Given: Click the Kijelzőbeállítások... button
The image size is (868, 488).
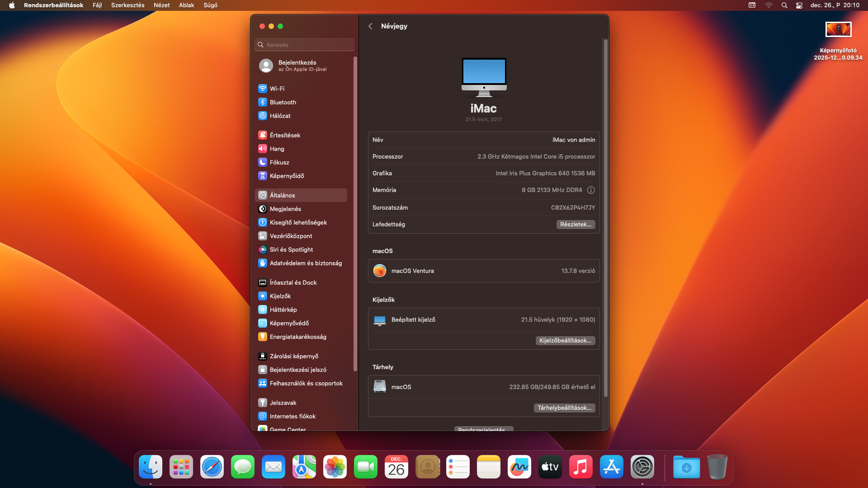Looking at the screenshot, I should pyautogui.click(x=565, y=341).
